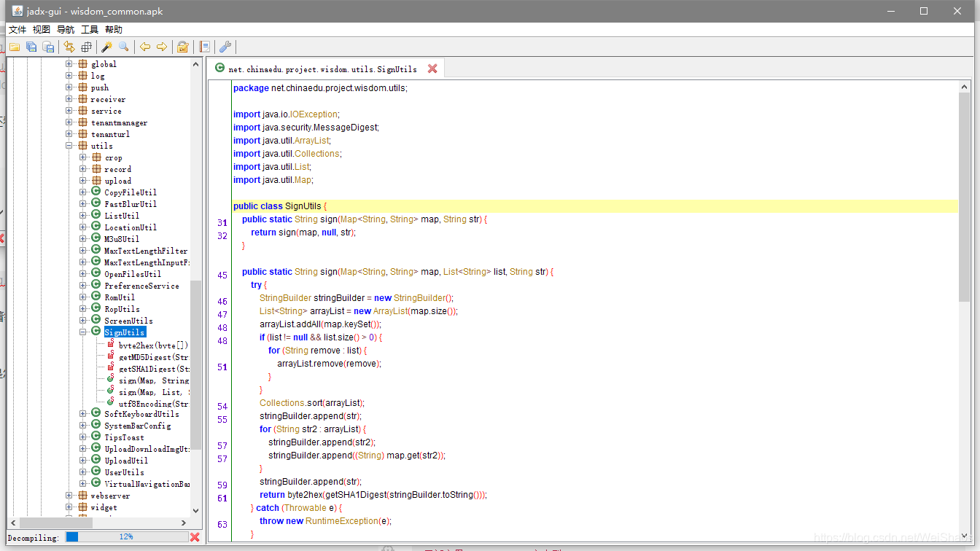Click the M3u8Util class icon
Screen dimensions: 980x551
[x=96, y=238]
